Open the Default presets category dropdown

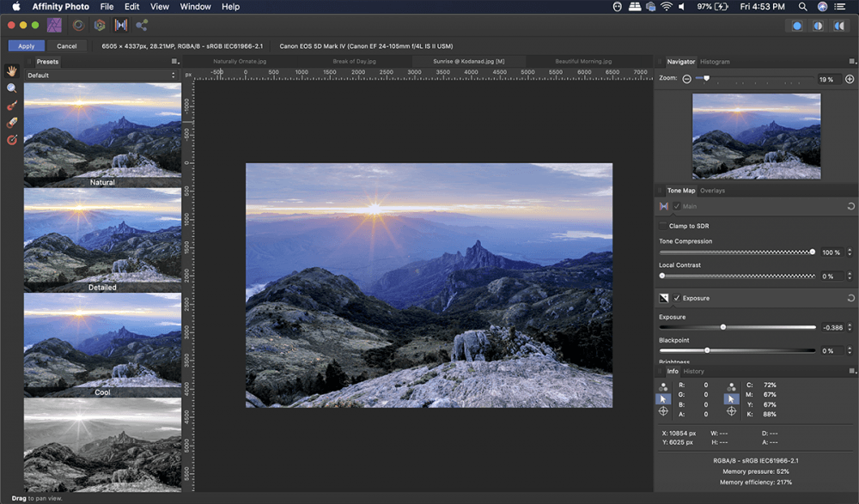tap(101, 76)
